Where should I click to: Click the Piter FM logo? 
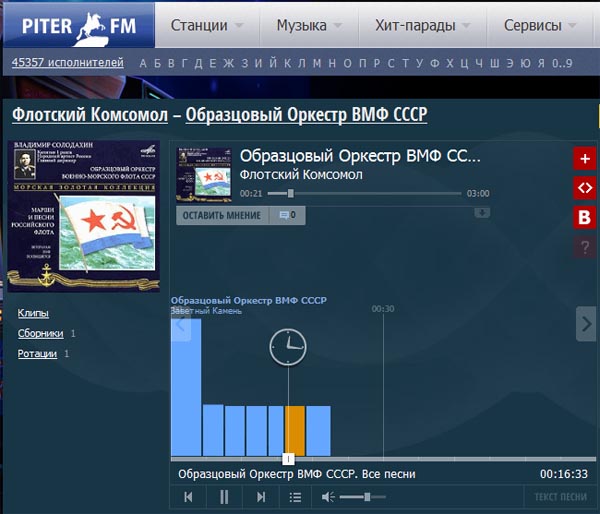79,26
